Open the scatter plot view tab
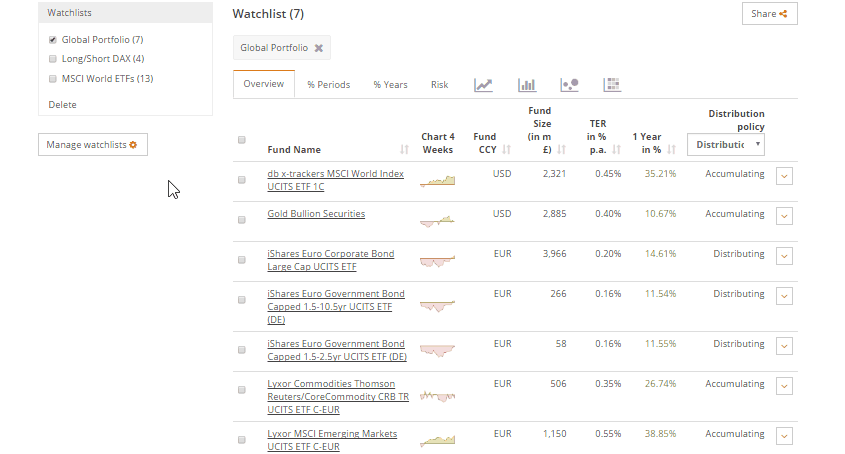The image size is (845, 454). 569,85
